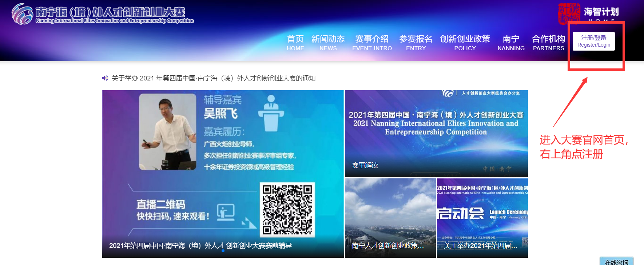Screen dimensions: 644x265
Task: Open the 海智计划 HOME link
Action: point(589,14)
